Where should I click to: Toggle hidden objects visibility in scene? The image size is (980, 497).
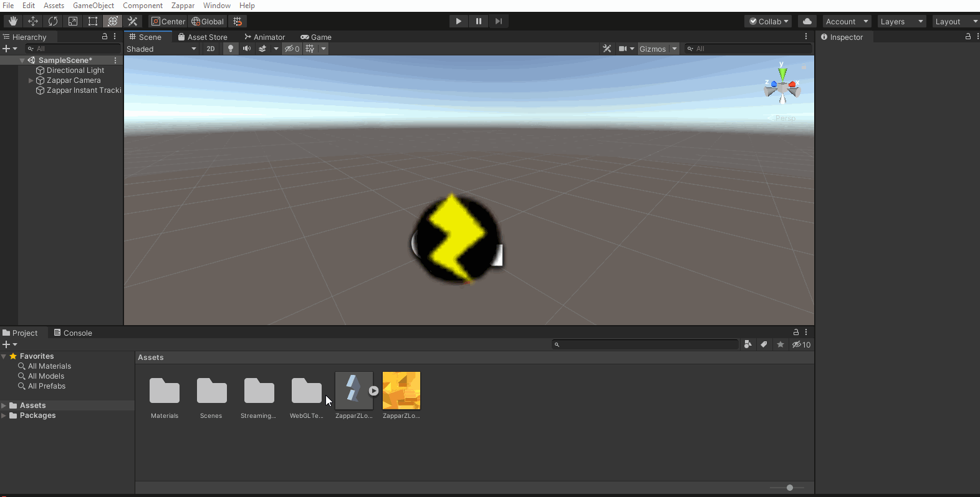coord(292,49)
